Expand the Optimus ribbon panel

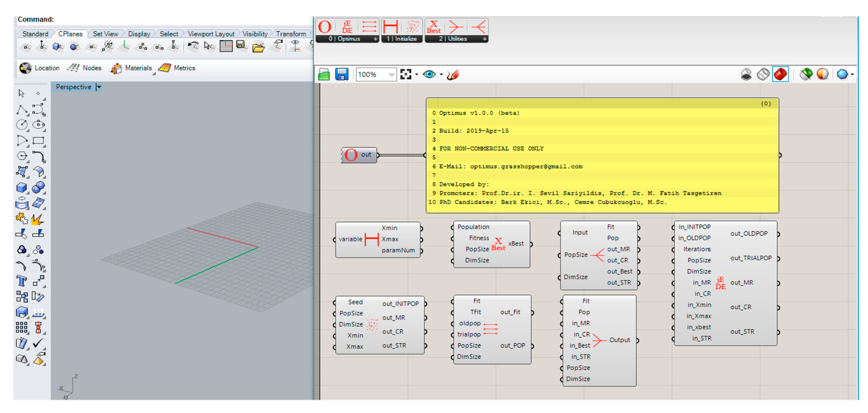(x=375, y=39)
